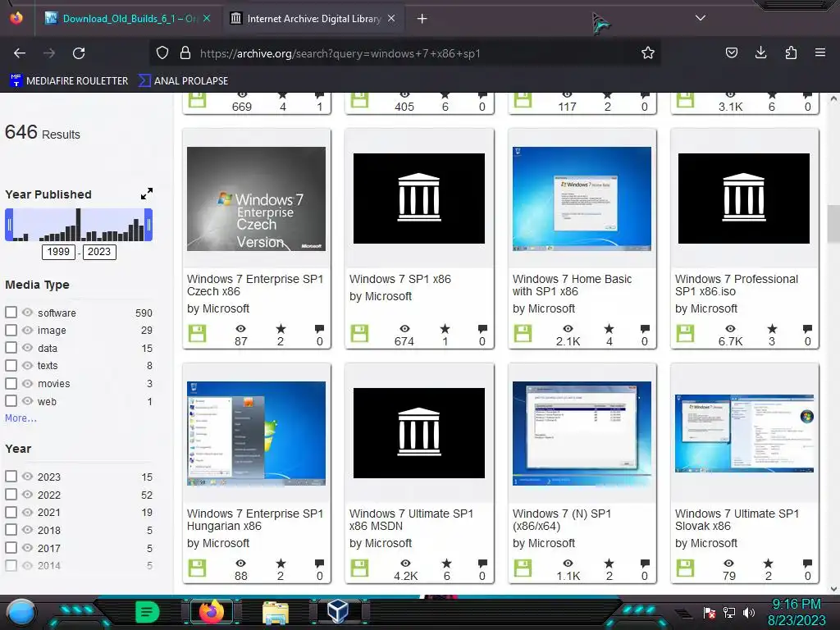
Task: Click the 2023 end year field
Action: point(99,252)
